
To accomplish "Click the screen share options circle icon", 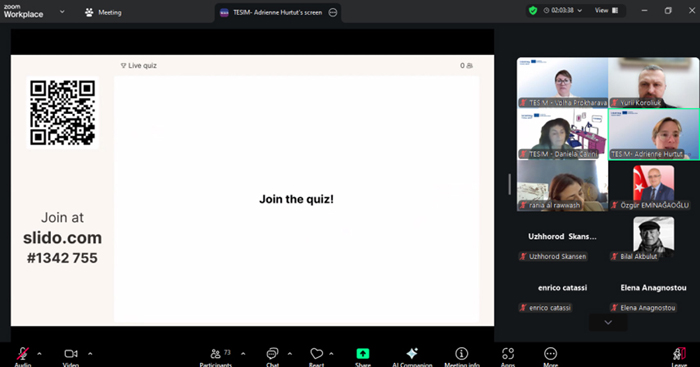I will click(333, 13).
